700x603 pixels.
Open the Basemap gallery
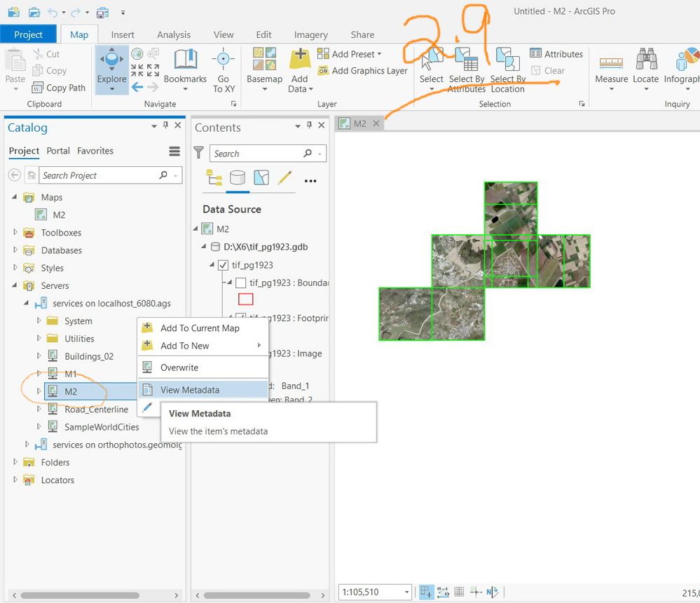click(x=264, y=69)
